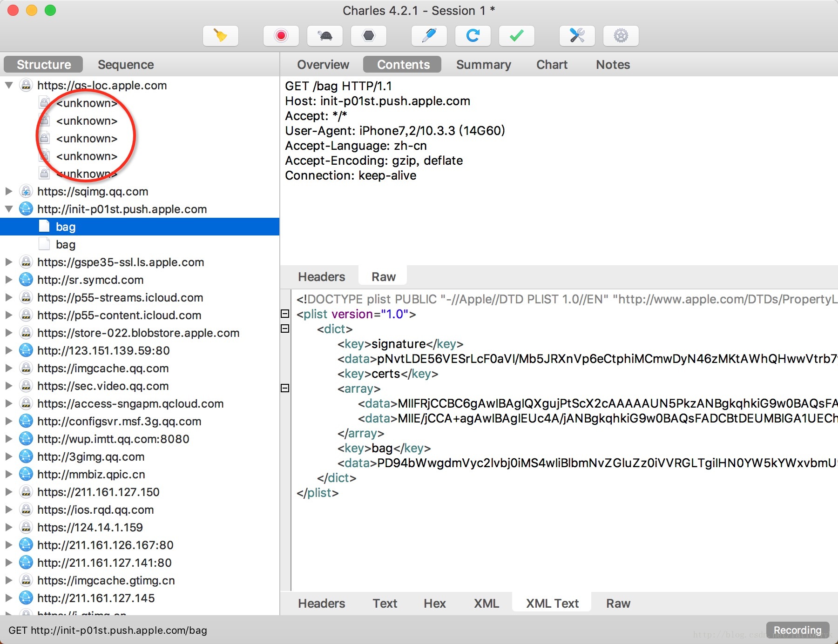Expand p55-content.icloud.com node
Image resolution: width=838 pixels, height=644 pixels.
pos(8,315)
